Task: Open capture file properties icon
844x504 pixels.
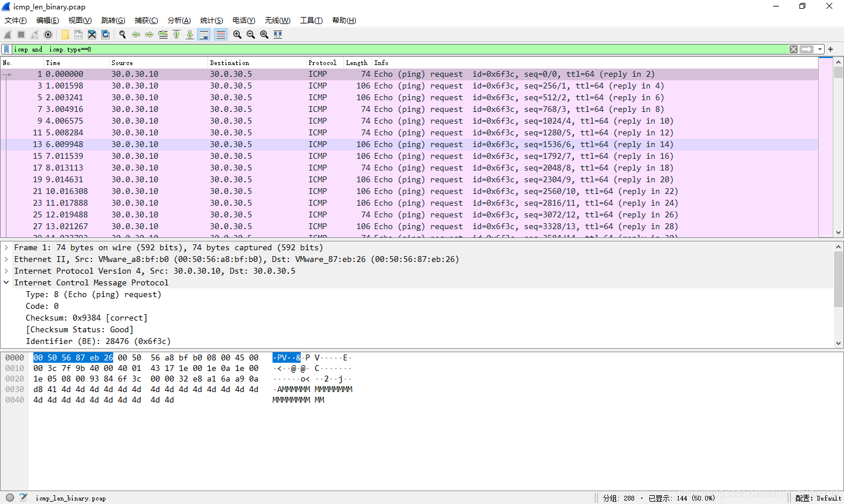Action: point(23,498)
